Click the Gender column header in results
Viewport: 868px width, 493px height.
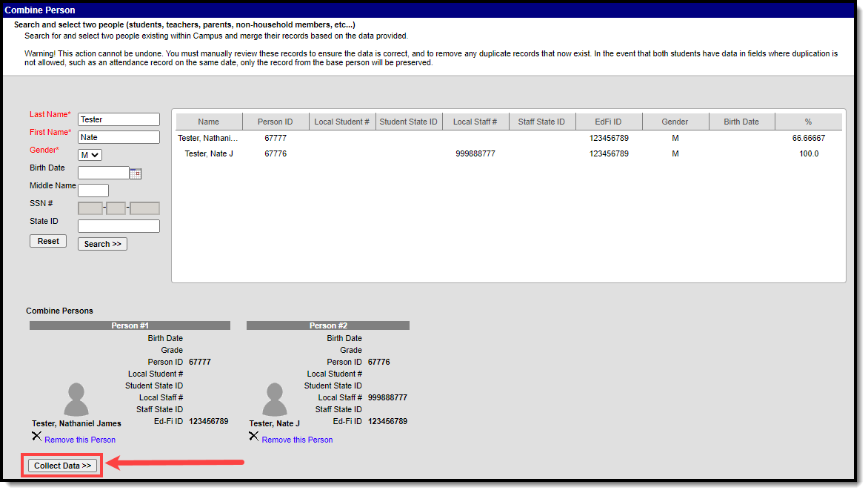coord(675,122)
